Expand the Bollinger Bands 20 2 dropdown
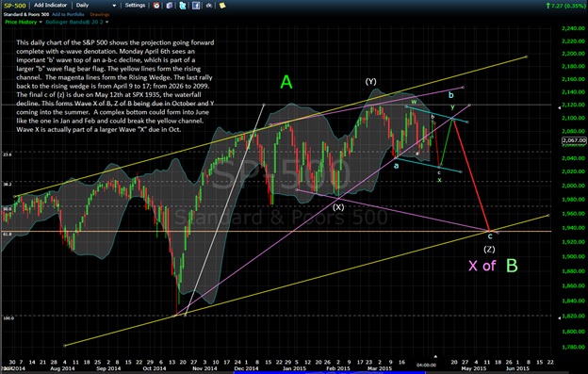Viewport: 588px width, 374px height. (x=106, y=22)
